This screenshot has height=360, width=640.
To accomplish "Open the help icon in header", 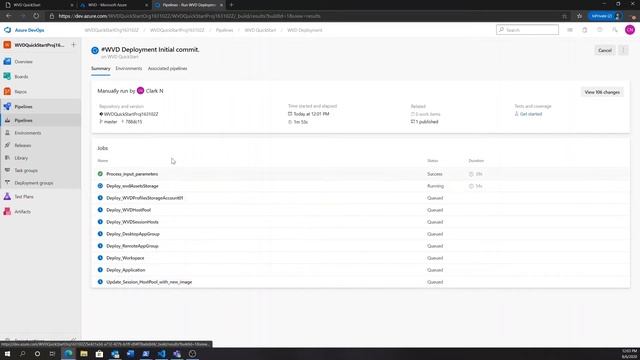I will click(600, 30).
